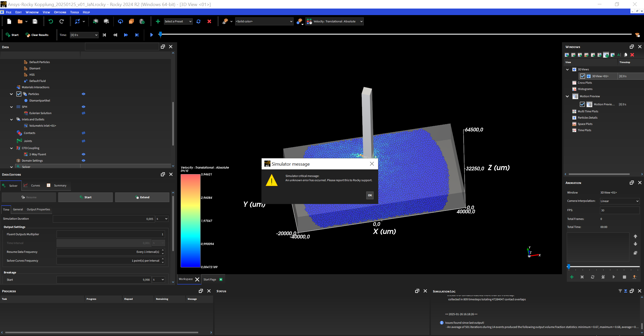
Task: Click the Extend button in the Solver editor
Action: [x=142, y=197]
